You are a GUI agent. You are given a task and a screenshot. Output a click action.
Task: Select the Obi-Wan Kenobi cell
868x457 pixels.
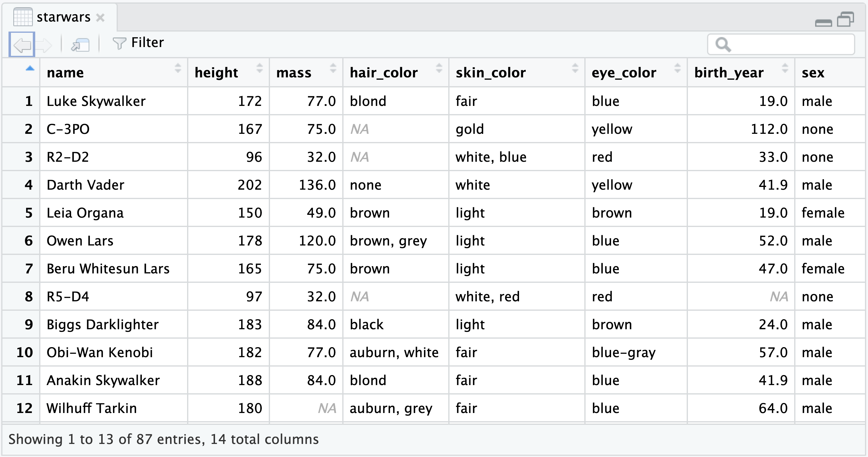(114, 353)
